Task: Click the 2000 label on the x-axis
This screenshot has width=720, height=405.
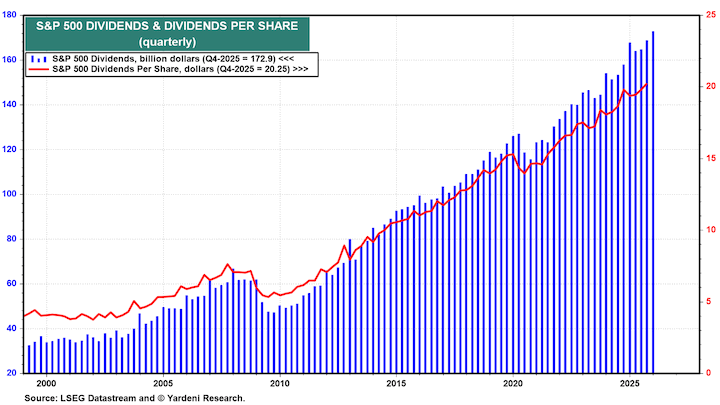Action: pos(47,384)
